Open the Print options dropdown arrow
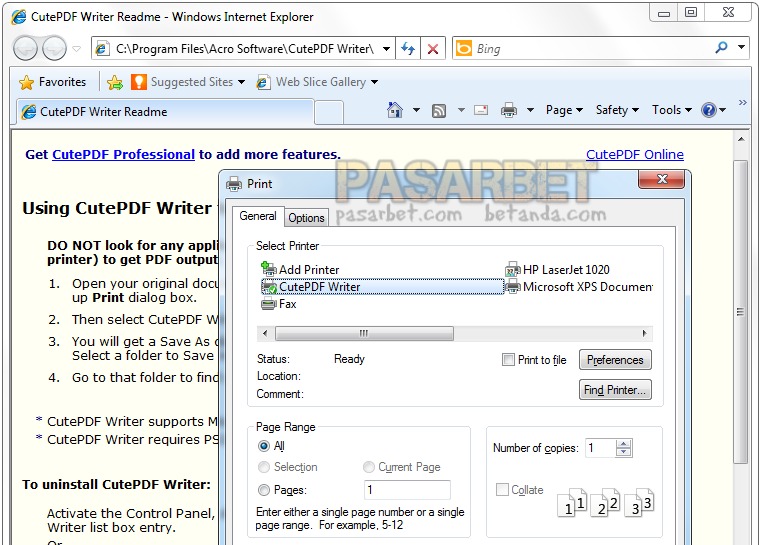 click(x=530, y=110)
